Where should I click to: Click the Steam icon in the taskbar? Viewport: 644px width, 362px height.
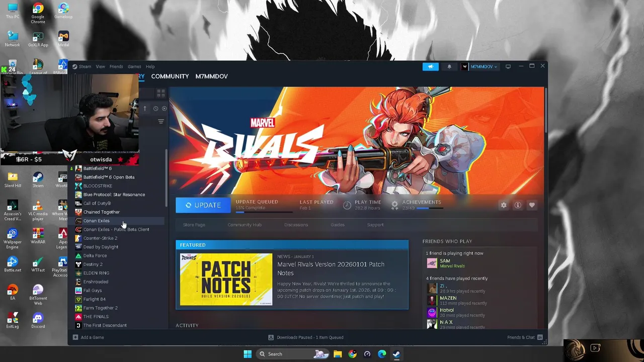pyautogui.click(x=396, y=354)
